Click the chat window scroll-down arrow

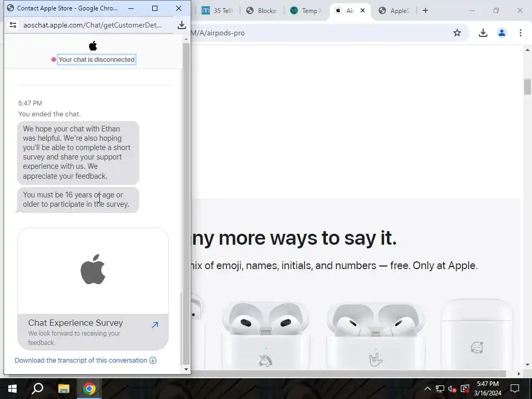[186, 369]
